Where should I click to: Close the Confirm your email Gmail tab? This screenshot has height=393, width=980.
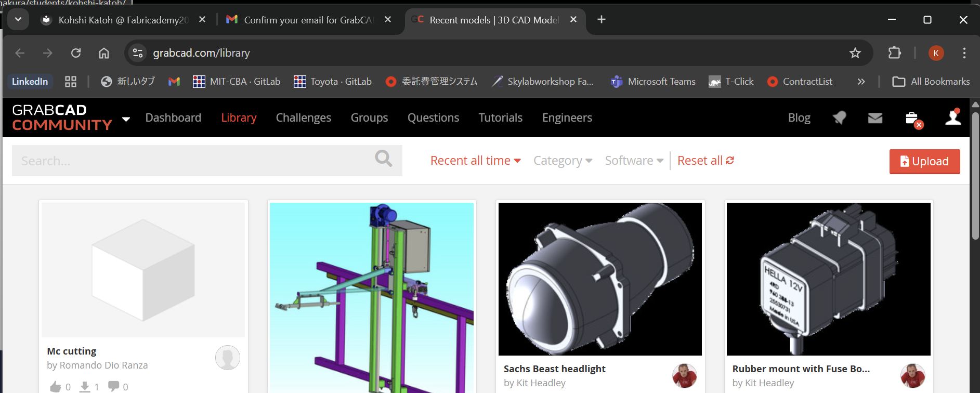[388, 20]
